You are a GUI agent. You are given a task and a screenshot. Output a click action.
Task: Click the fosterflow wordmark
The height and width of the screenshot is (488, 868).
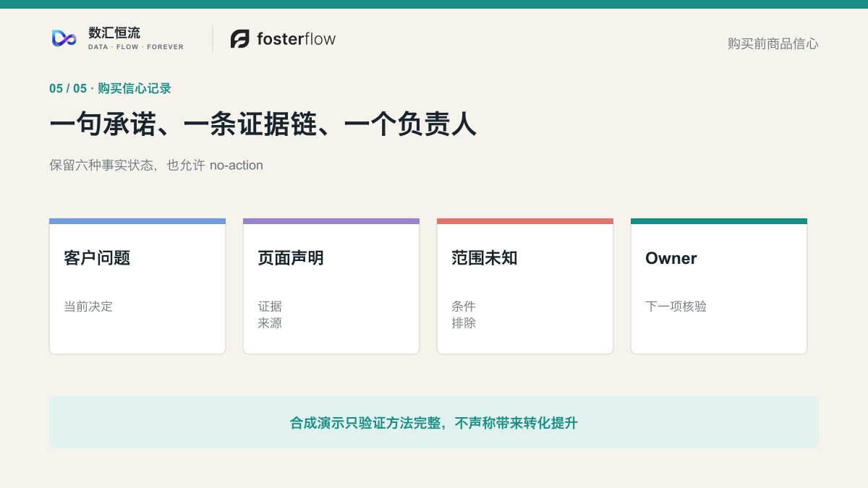[296, 39]
